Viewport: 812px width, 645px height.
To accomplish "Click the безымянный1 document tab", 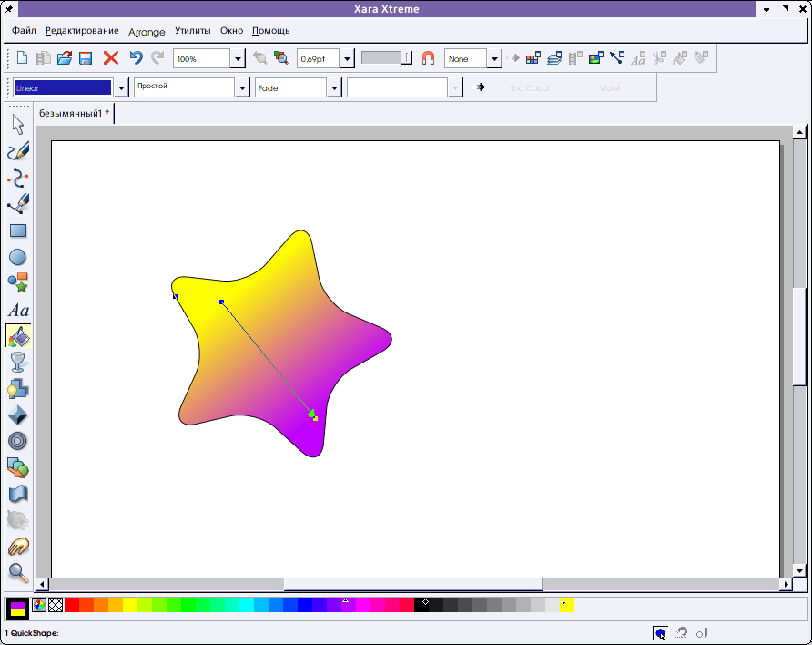I will click(x=74, y=114).
